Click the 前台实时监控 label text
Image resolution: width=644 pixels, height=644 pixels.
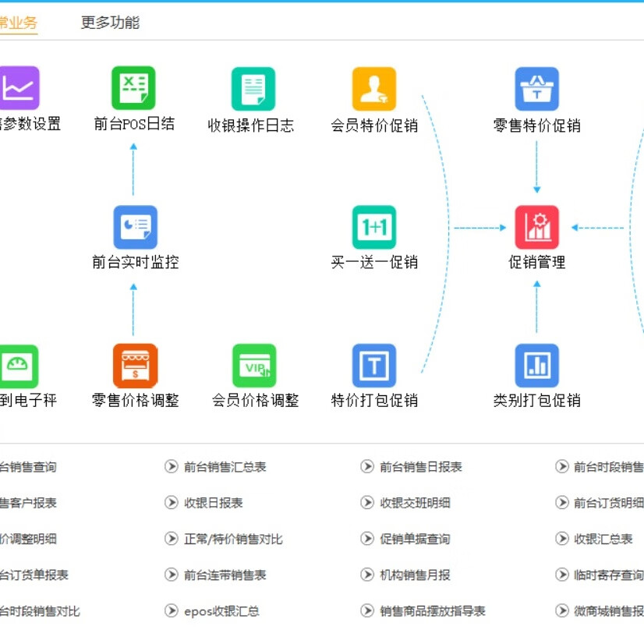135,262
